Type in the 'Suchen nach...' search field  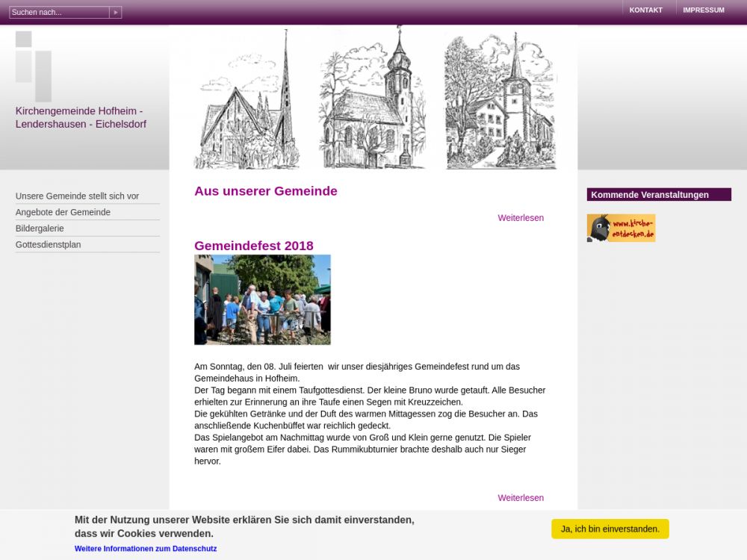(x=58, y=12)
